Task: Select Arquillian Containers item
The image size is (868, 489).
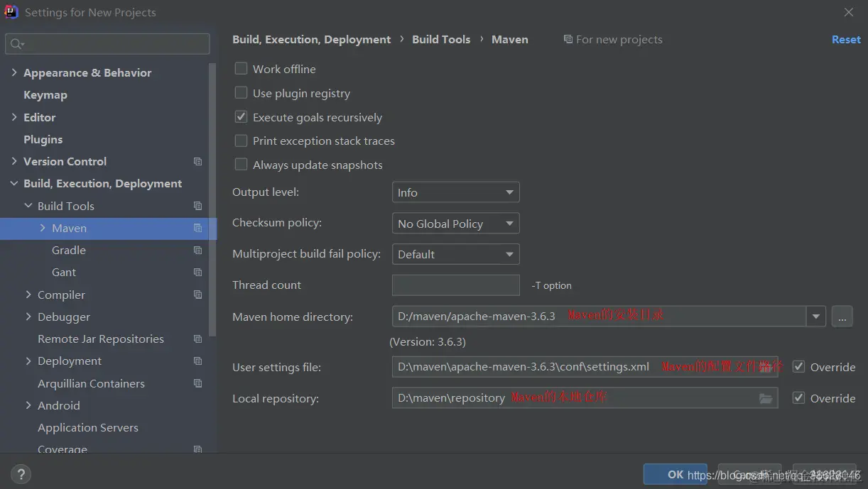Action: [91, 383]
